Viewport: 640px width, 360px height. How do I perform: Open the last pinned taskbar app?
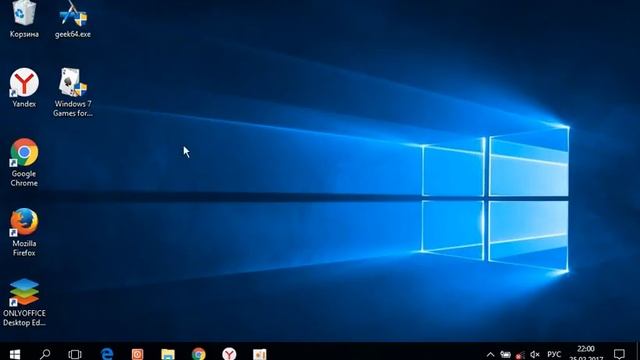260,353
